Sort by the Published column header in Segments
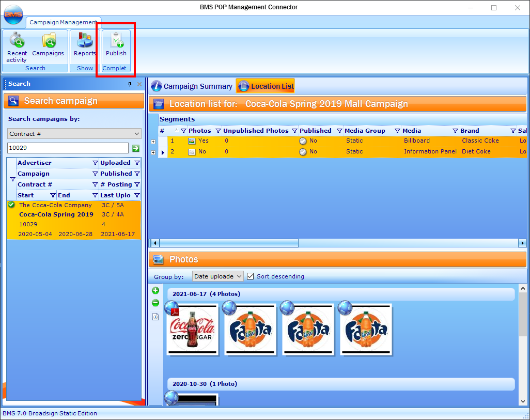This screenshot has height=420, width=530. click(315, 131)
